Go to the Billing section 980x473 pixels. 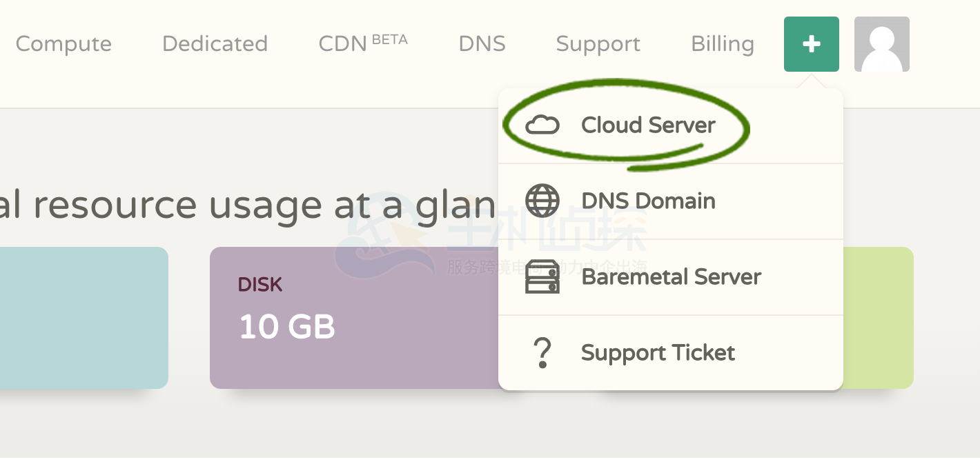722,44
